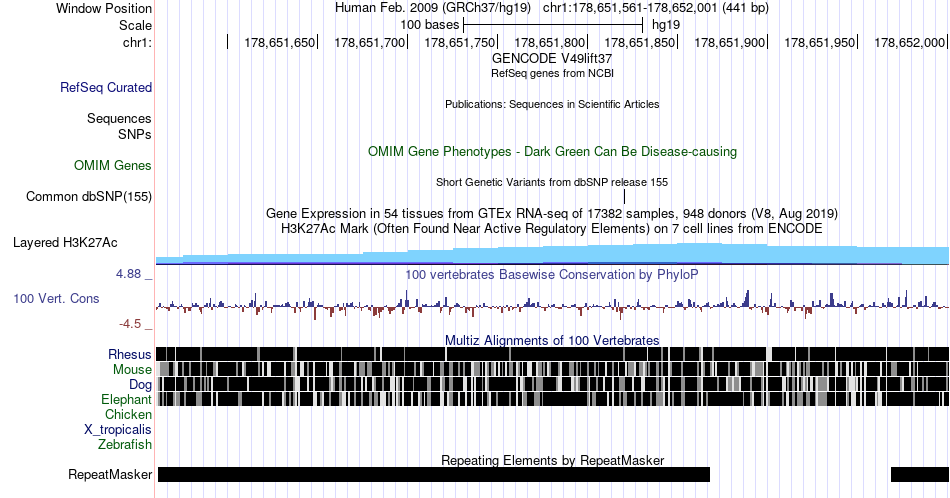The image size is (950, 498).
Task: Click the Mouse alignment bar
Action: click(552, 369)
